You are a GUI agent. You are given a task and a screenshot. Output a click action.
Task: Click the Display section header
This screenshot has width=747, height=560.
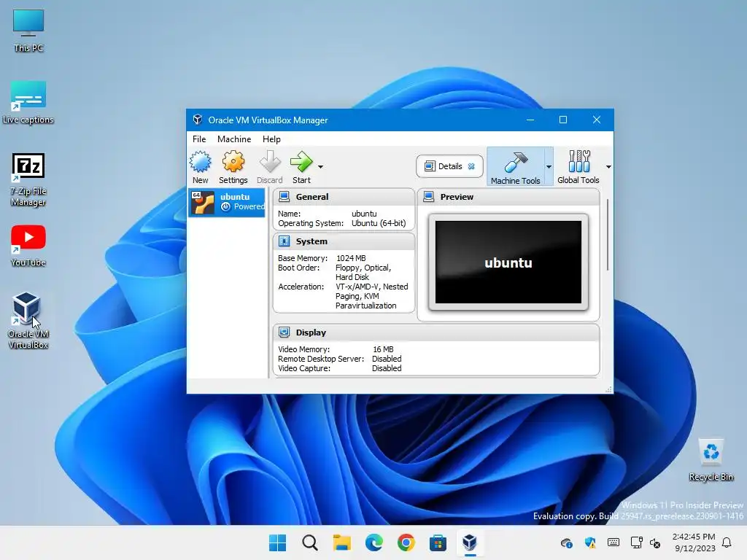click(436, 332)
